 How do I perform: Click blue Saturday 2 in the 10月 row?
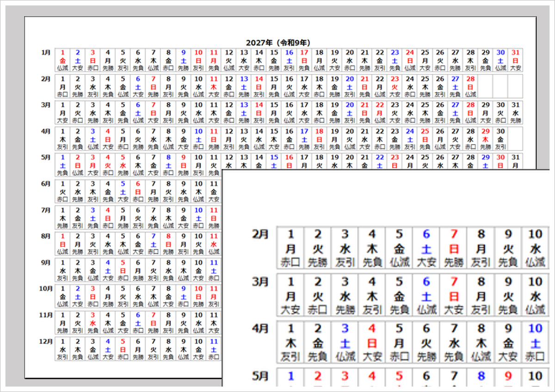pos(78,296)
